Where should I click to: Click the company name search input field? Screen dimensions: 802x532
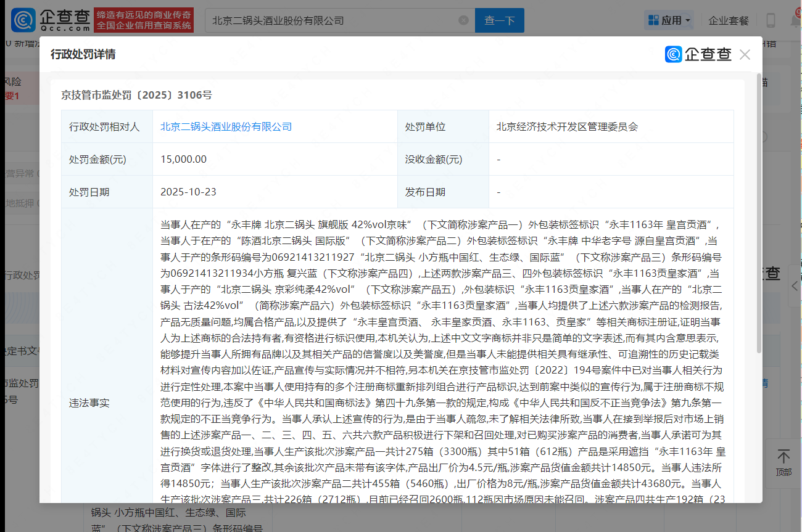[333, 20]
